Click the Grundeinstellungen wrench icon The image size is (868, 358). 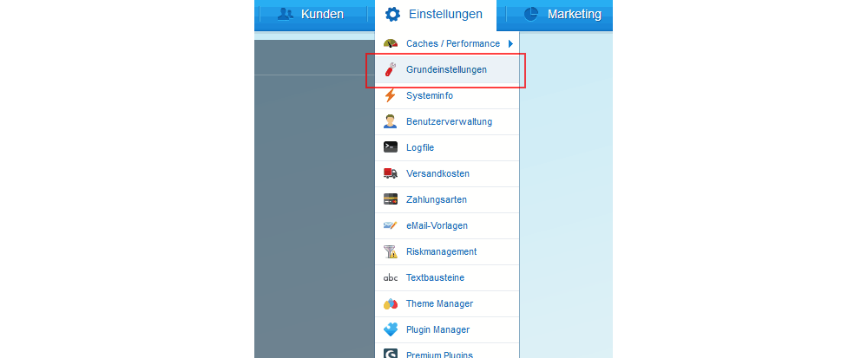(x=391, y=69)
